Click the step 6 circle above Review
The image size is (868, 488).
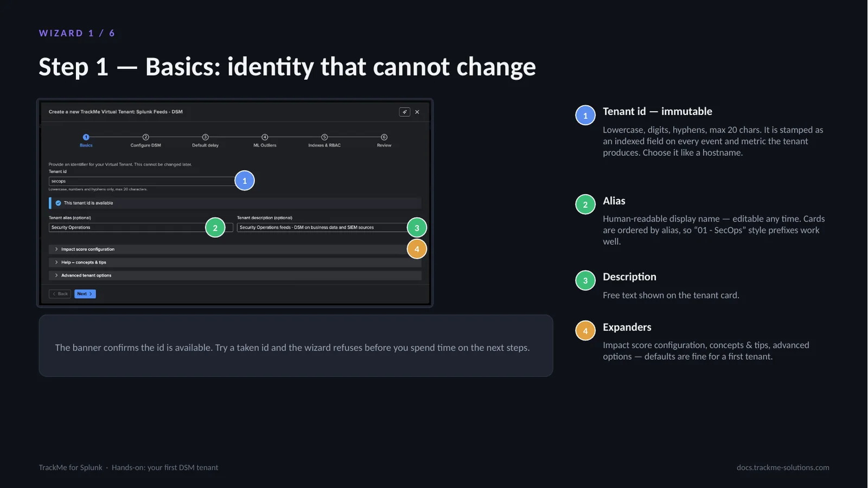384,137
